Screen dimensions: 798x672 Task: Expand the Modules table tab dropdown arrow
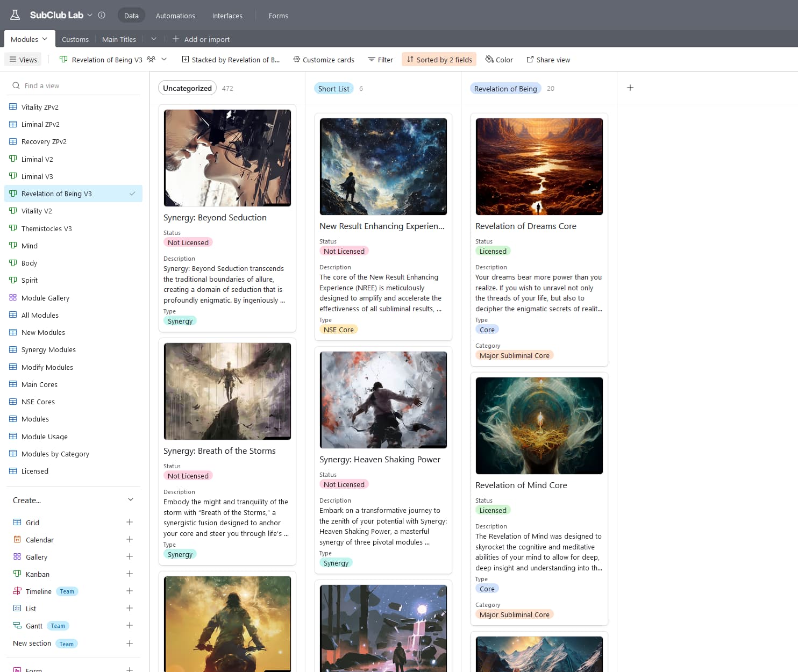(45, 39)
